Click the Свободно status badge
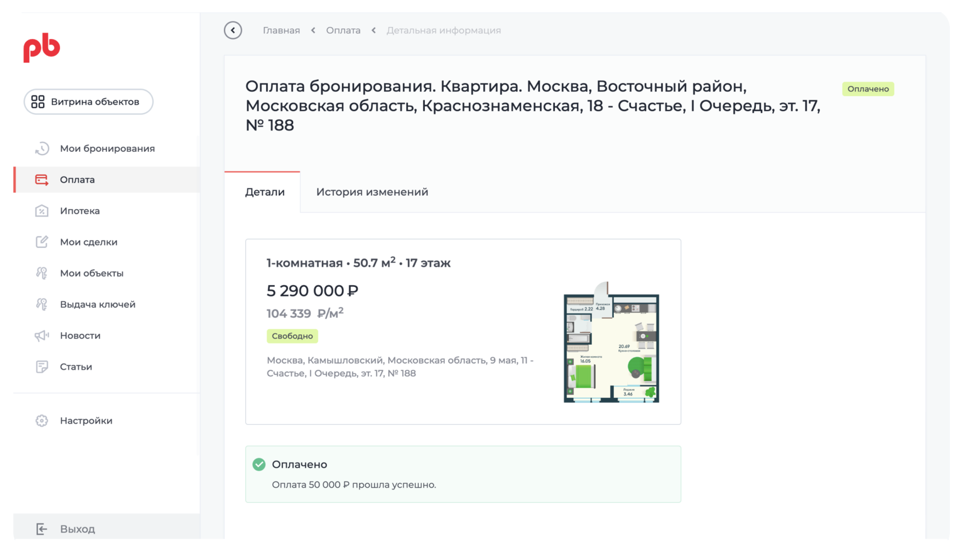 (292, 336)
